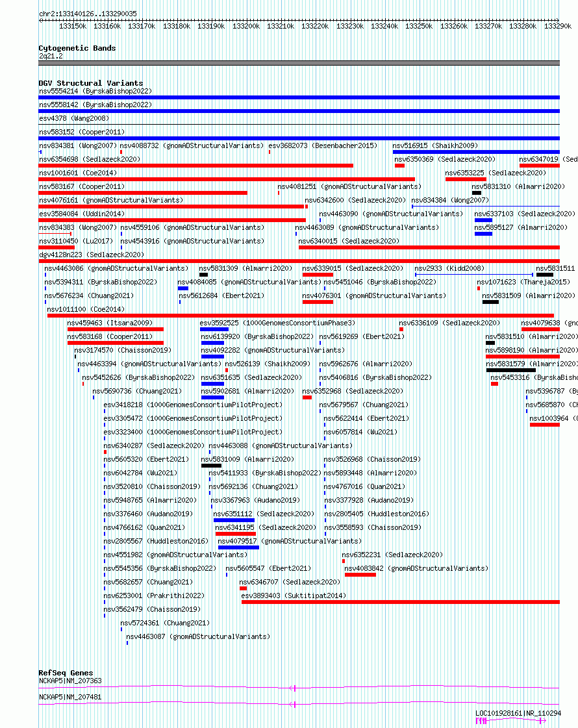This screenshot has height=728, width=578.
Task: Open dgv4128n223 (Sedlazeck2020) variant
Action: 92,255
